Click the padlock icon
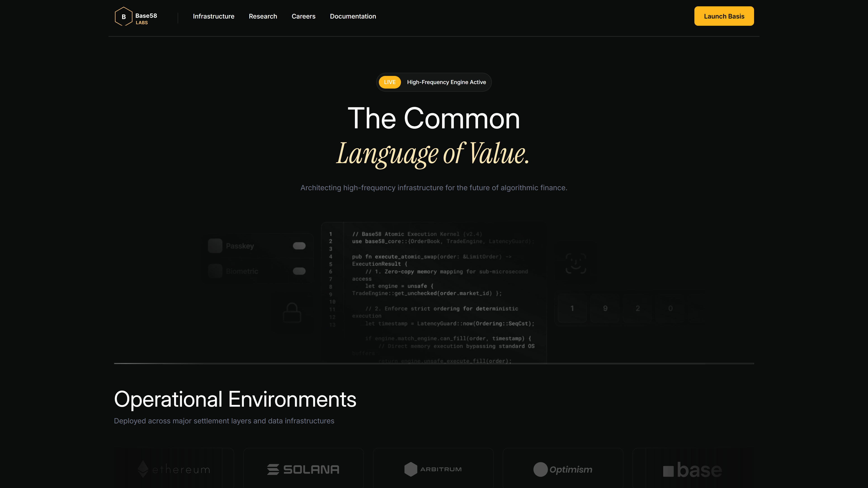This screenshot has width=868, height=488. click(292, 312)
